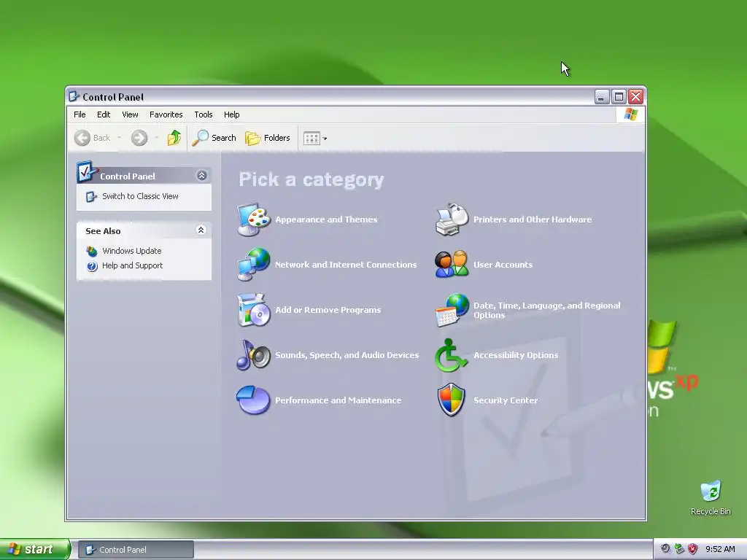Click the network connection tray icon
The height and width of the screenshot is (560, 747).
679,549
